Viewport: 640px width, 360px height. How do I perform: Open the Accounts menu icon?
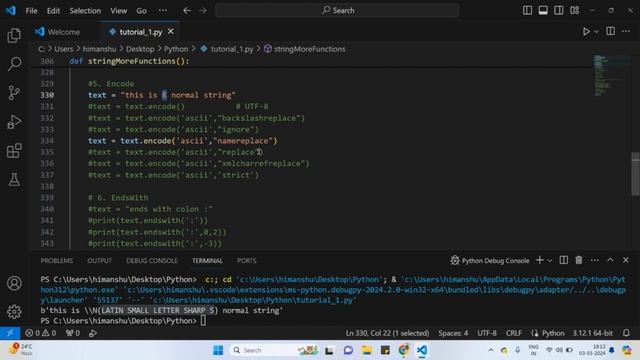pos(14,283)
